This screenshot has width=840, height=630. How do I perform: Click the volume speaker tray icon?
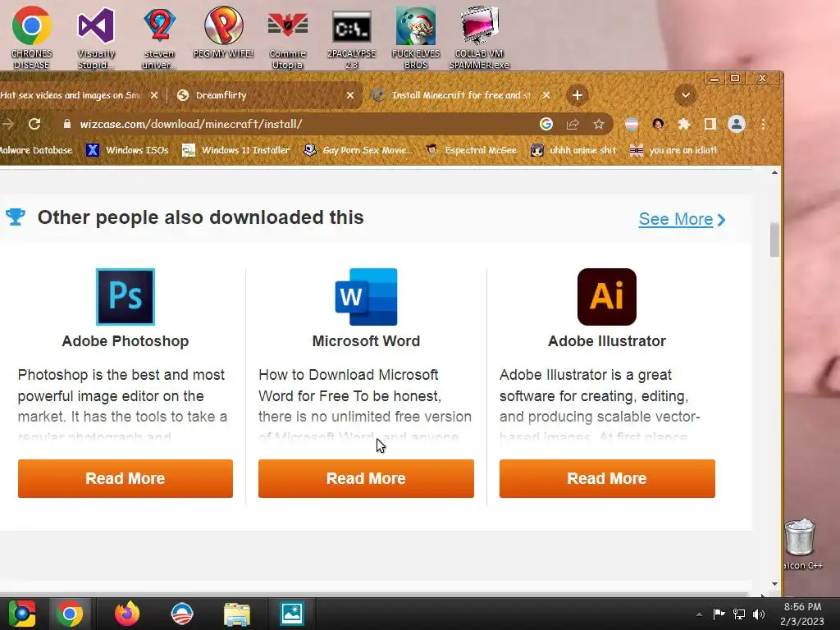(x=759, y=614)
